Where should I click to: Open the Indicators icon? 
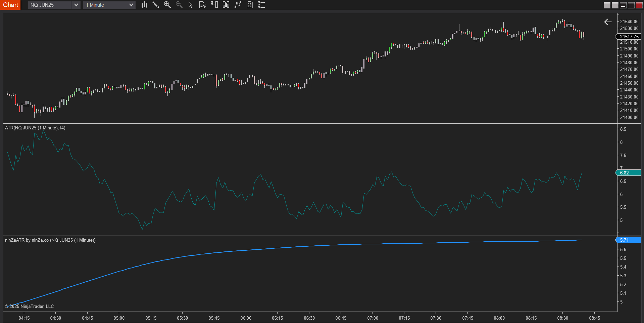click(x=238, y=5)
